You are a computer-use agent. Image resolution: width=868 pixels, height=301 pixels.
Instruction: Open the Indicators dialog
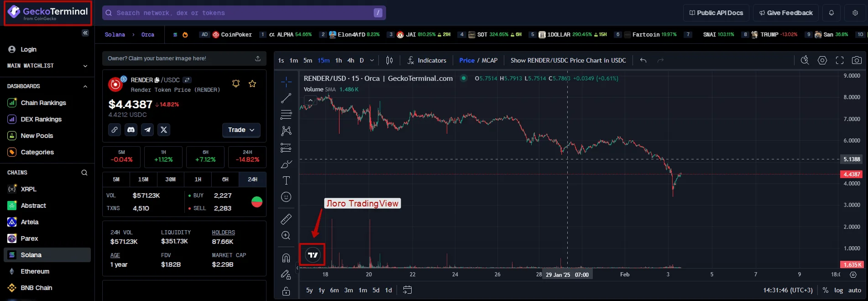[x=427, y=60]
